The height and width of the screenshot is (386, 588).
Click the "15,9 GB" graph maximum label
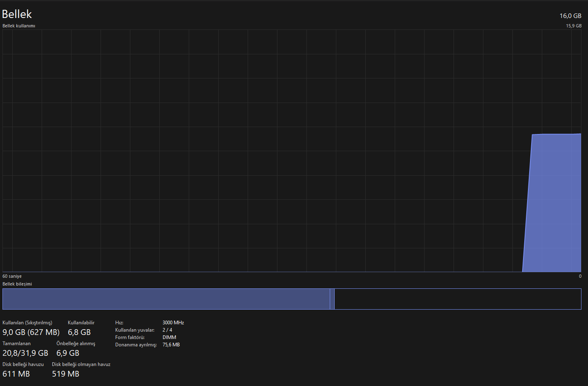[574, 26]
